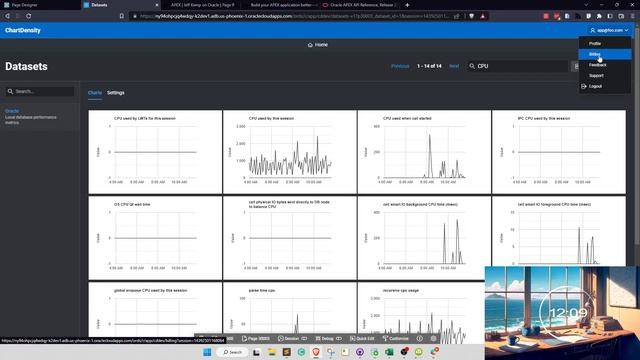The height and width of the screenshot is (360, 640).
Task: Open Billing in the user menu
Action: click(x=605, y=54)
